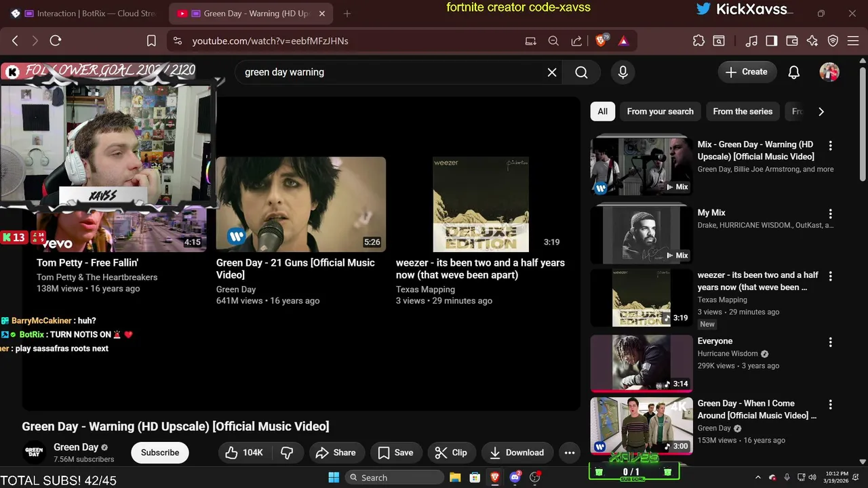Click the Create button

[747, 72]
